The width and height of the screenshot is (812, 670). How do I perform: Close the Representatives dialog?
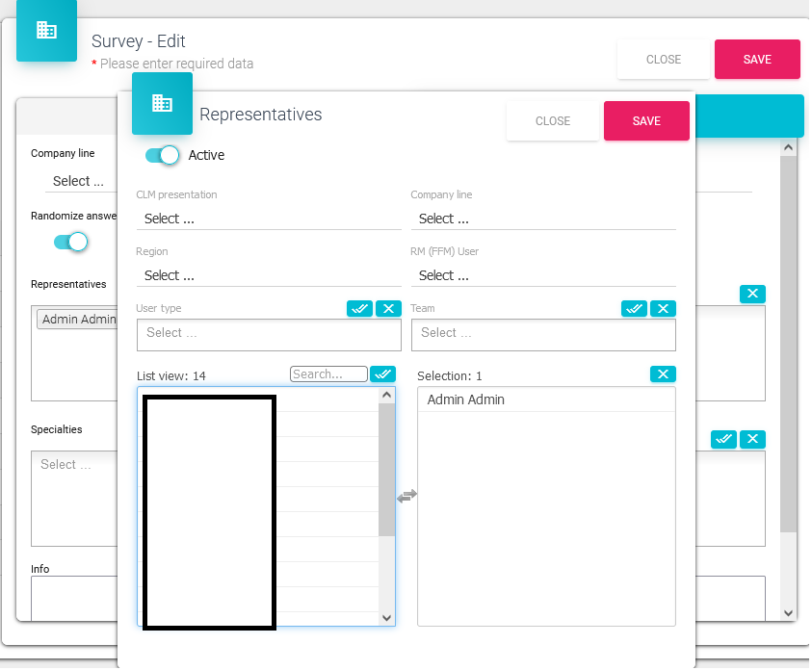[x=553, y=121]
